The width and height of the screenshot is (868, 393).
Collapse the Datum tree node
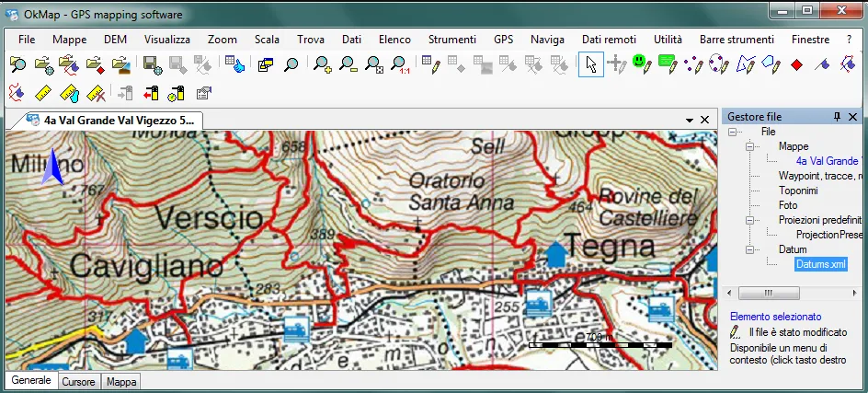point(750,249)
